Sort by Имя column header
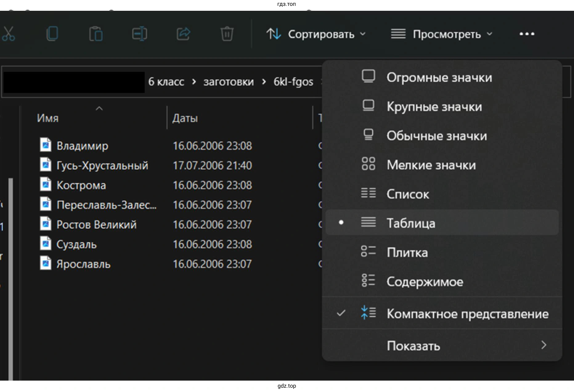 click(x=48, y=118)
